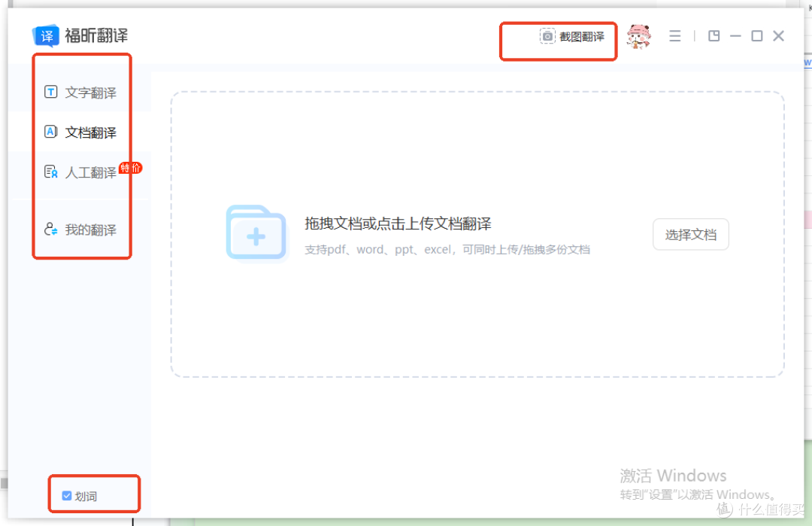812x526 pixels.
Task: Open the user avatar profile
Action: (638, 36)
